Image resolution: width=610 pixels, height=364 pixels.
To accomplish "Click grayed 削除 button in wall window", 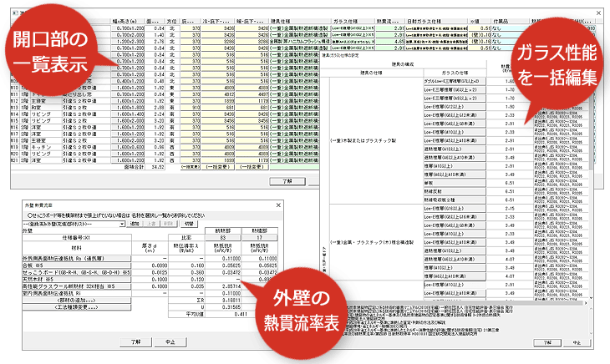I will click(169, 224).
